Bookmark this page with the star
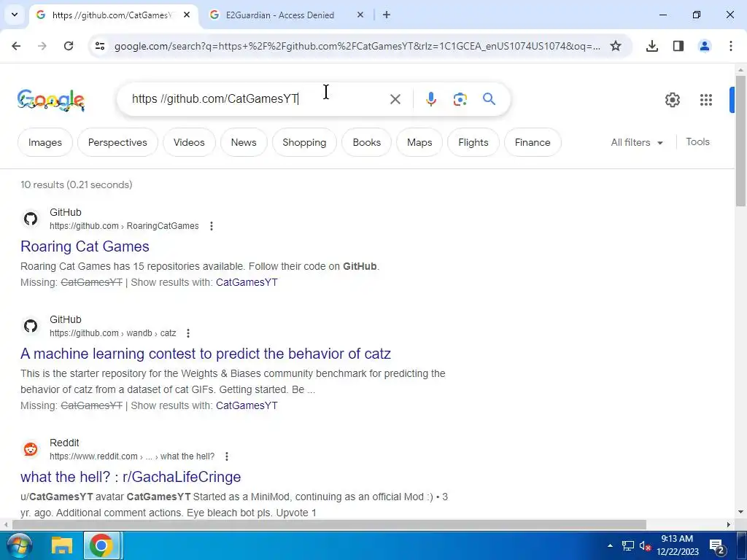The width and height of the screenshot is (747, 560). pyautogui.click(x=616, y=46)
